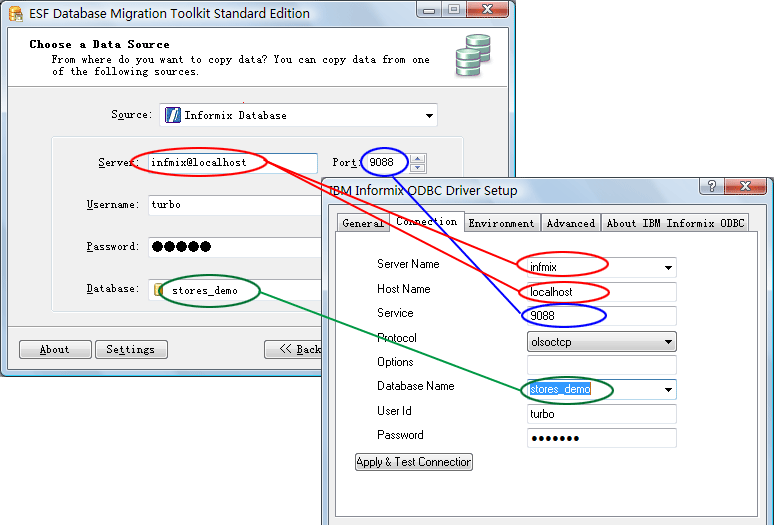The image size is (774, 525).
Task: Open the Protocol olsoctcp dropdown
Action: coord(667,342)
